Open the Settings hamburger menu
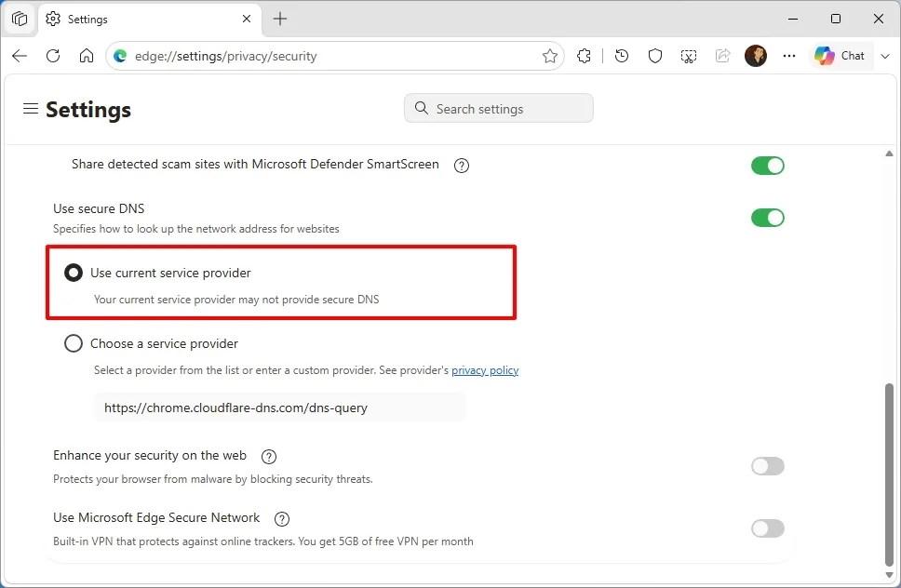The width and height of the screenshot is (901, 588). pos(31,109)
